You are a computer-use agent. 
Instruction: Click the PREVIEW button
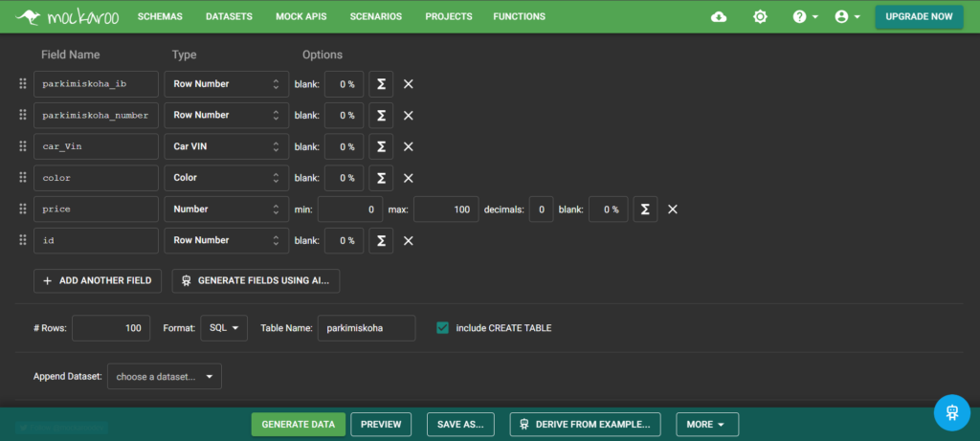(x=381, y=424)
